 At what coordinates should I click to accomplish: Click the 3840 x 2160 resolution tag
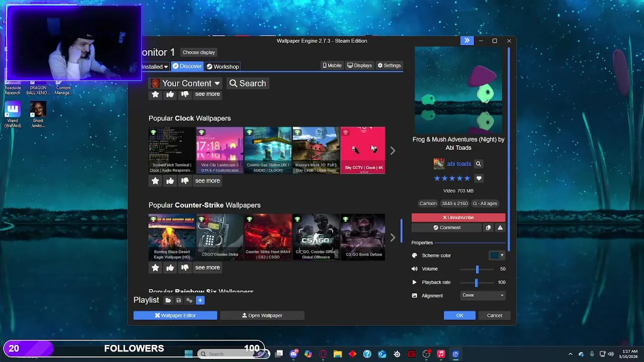[455, 204]
